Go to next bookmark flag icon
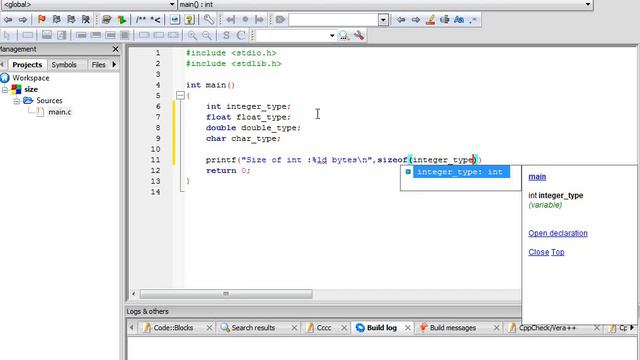Image resolution: width=640 pixels, height=360 pixels. click(x=71, y=20)
